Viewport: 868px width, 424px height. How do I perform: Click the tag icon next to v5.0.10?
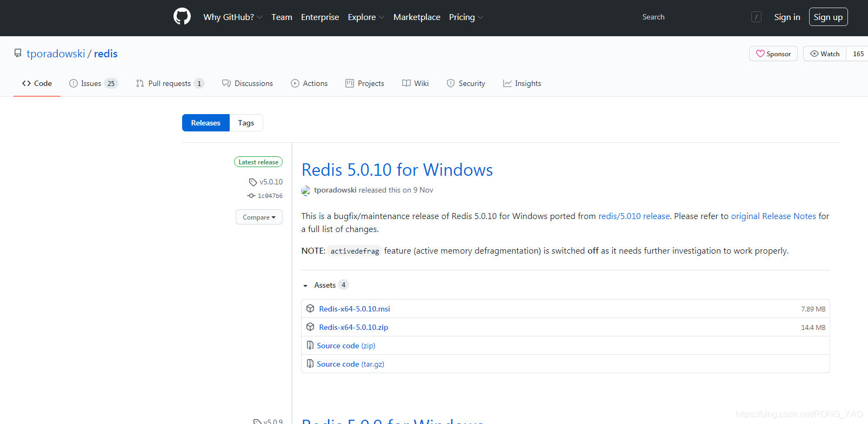pos(252,182)
